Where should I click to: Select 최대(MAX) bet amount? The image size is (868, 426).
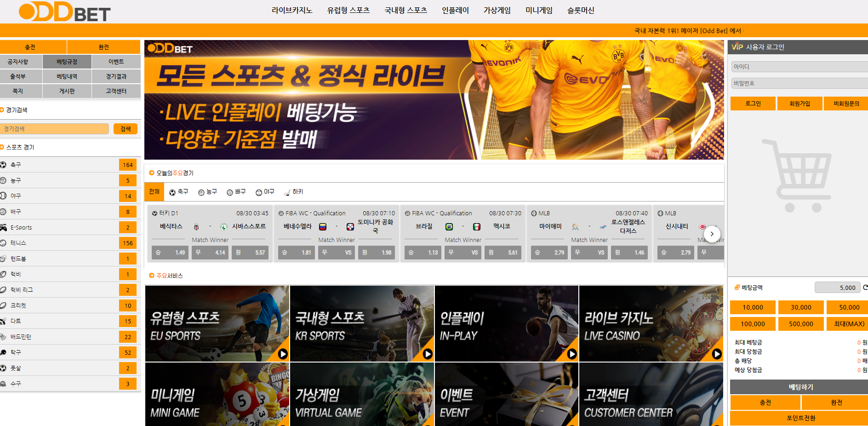(848, 324)
